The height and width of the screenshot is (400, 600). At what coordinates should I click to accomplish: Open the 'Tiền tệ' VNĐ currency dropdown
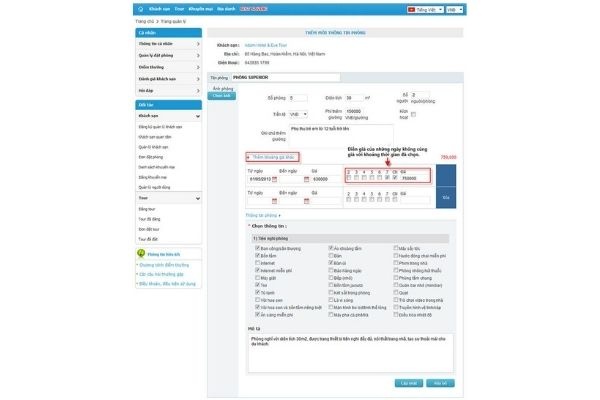point(300,115)
